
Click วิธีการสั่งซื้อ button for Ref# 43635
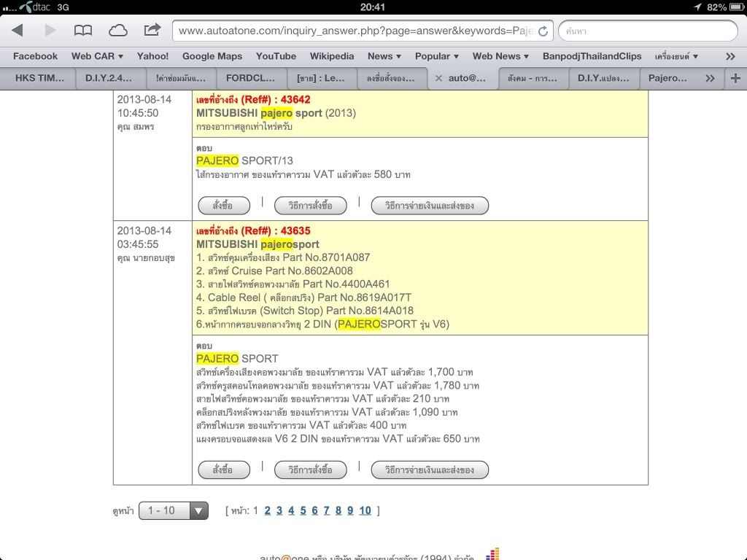[310, 470]
